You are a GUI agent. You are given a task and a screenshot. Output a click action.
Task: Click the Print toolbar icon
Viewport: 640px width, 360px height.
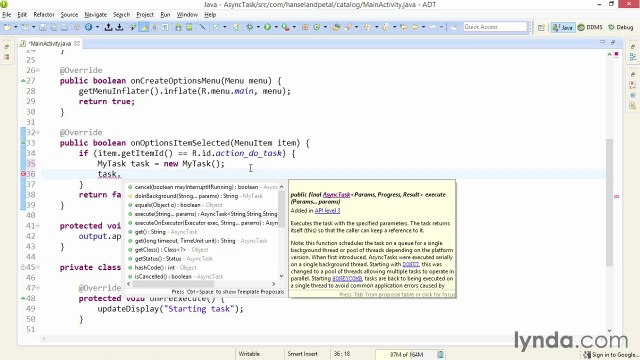click(64, 27)
